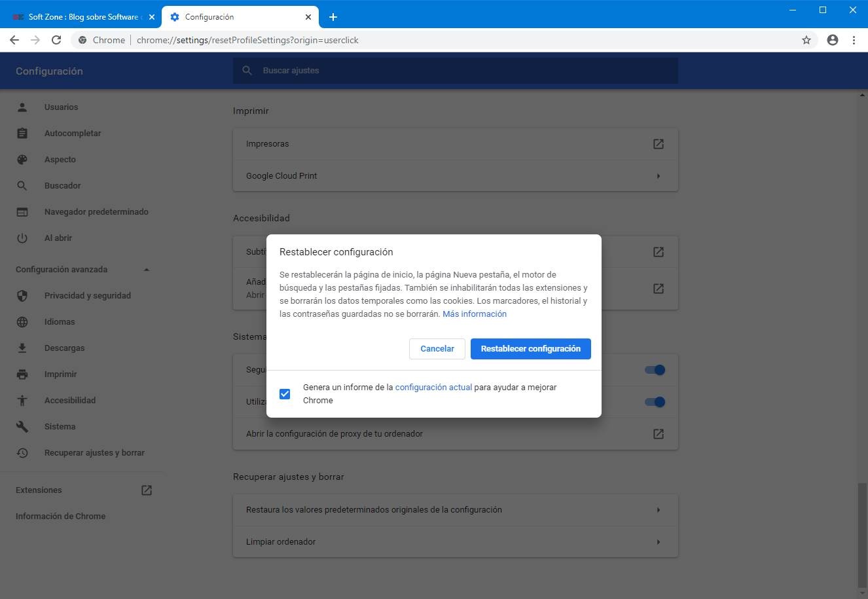Open Extensiones via its external link icon
This screenshot has width=868, height=599.
(x=147, y=490)
